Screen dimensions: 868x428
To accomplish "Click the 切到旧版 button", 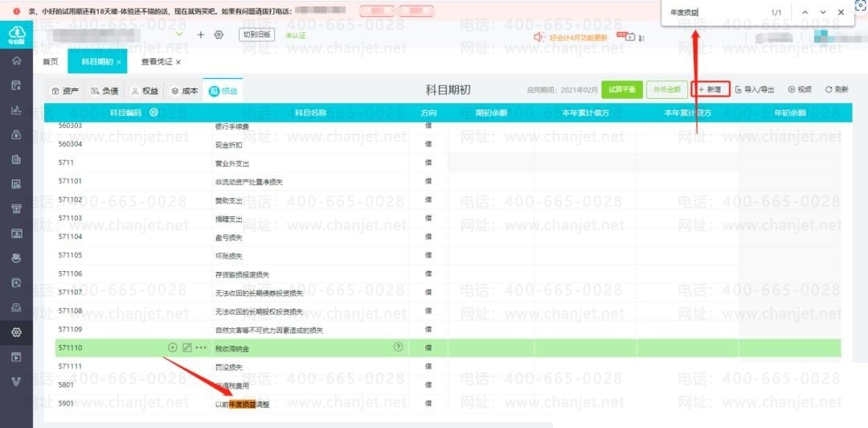I will pyautogui.click(x=257, y=35).
